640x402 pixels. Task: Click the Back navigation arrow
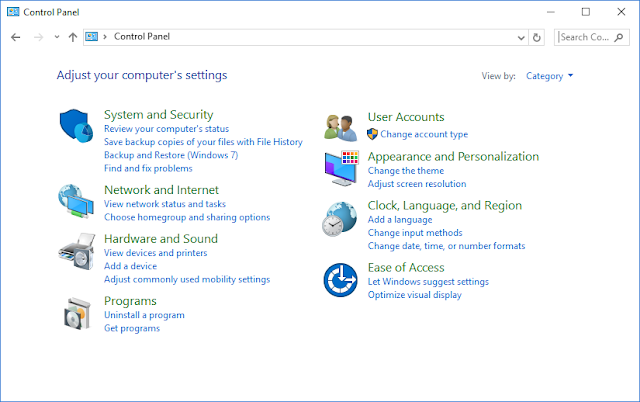[x=15, y=37]
